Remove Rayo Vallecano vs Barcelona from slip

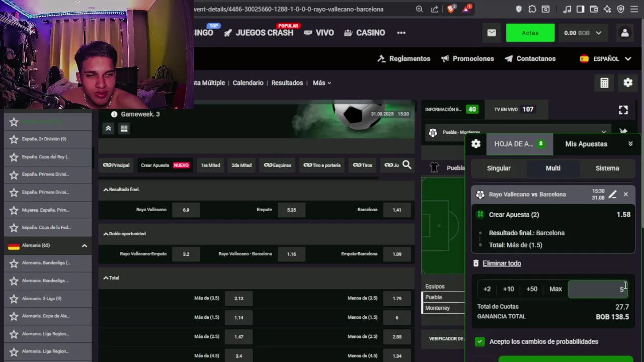[626, 195]
